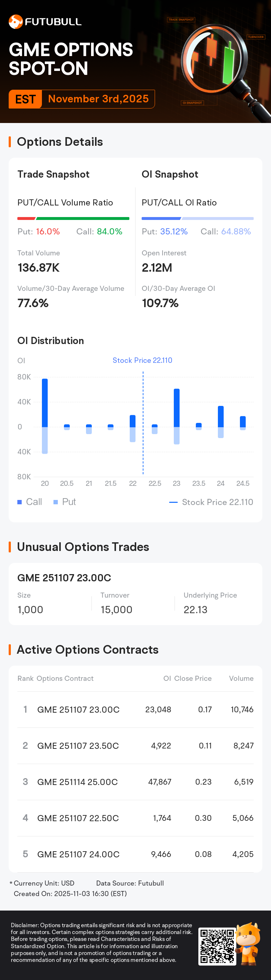Open rank 3 contract GME 251114 25.00C
Image resolution: width=271 pixels, height=980 pixels.
78,782
